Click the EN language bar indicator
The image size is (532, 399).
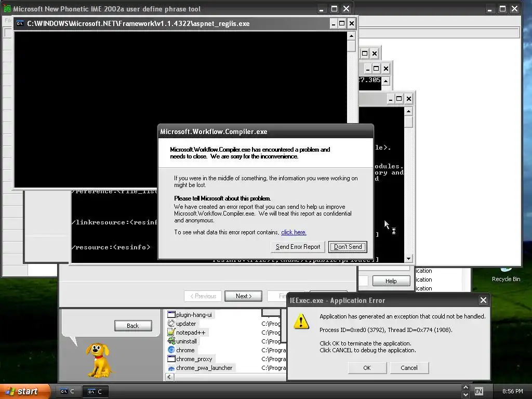478,391
